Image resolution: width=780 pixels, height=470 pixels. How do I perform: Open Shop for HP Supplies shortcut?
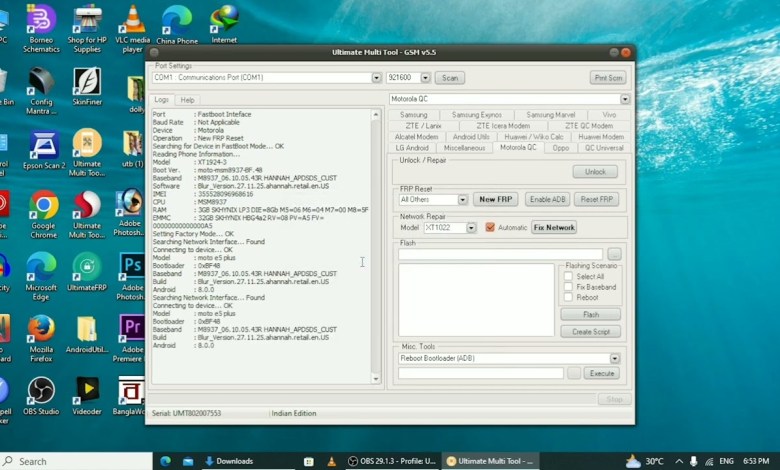[87, 28]
